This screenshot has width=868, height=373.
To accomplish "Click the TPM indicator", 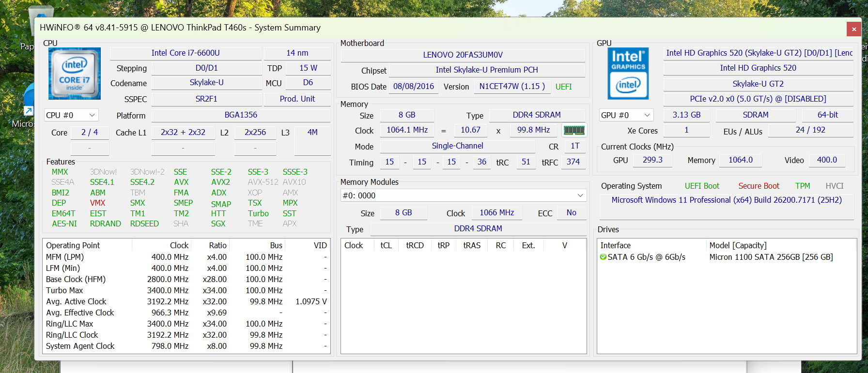I will pyautogui.click(x=803, y=186).
